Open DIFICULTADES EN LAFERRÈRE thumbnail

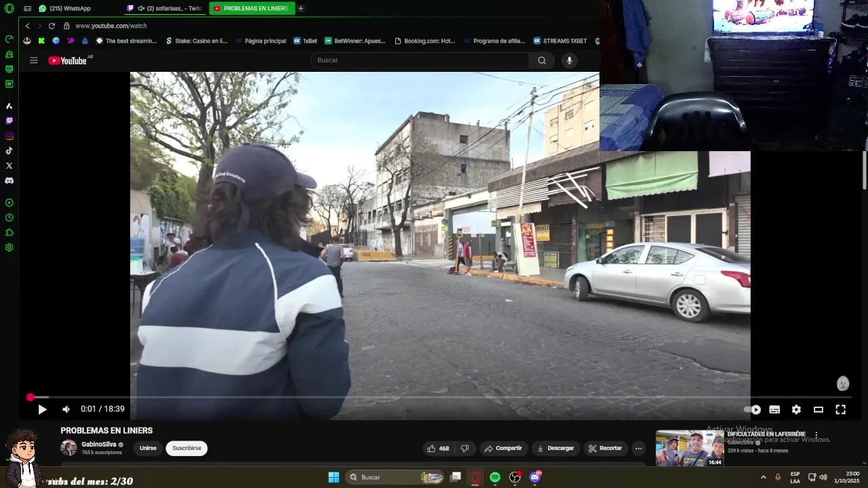tap(690, 449)
